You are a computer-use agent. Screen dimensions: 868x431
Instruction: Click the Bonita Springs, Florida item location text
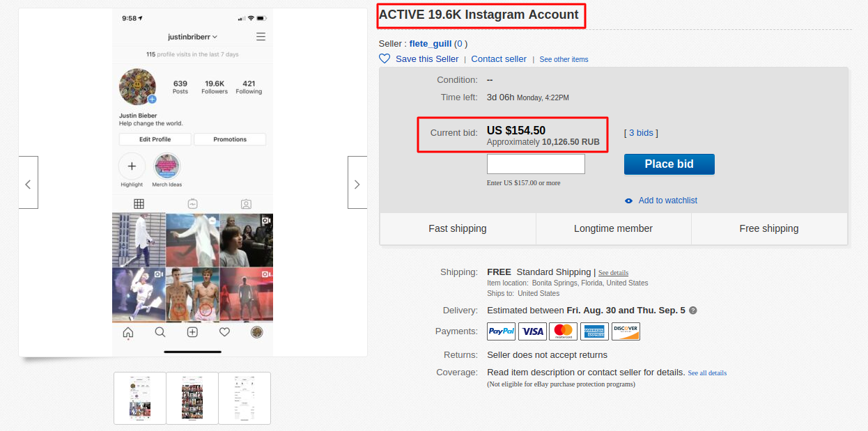(590, 283)
